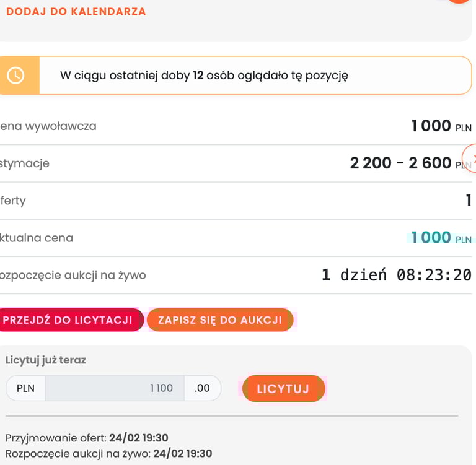476x465 pixels.
Task: Click the 'Licytuj już teraz' heading
Action: click(x=46, y=360)
